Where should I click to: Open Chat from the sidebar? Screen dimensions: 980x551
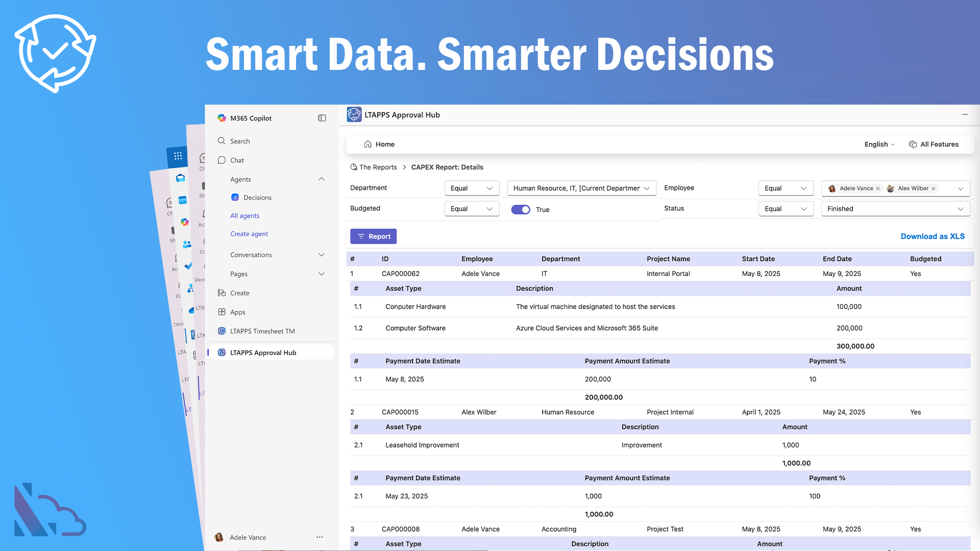tap(237, 160)
